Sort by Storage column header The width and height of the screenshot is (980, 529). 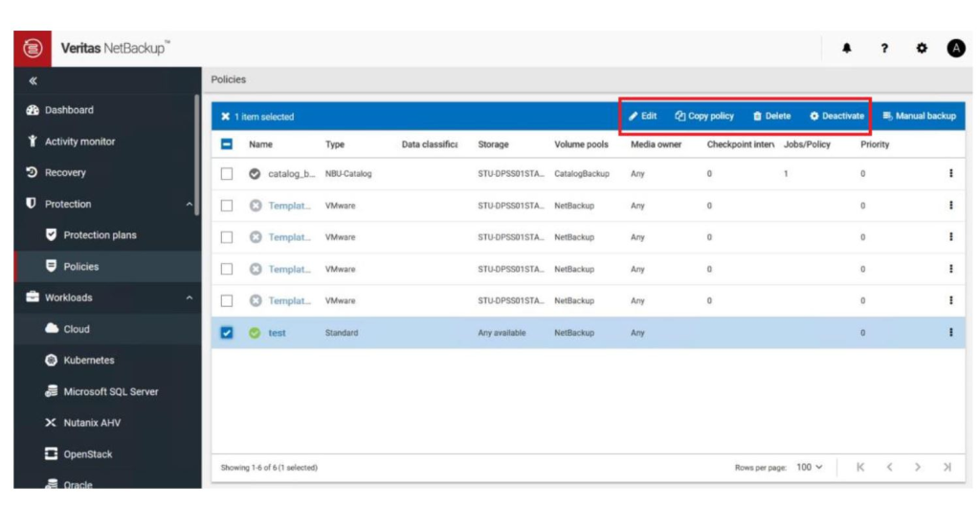click(x=493, y=144)
